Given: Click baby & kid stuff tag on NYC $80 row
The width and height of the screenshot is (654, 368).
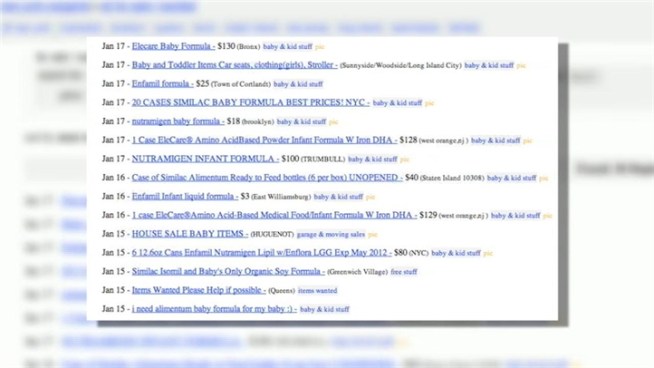Looking at the screenshot, I should click(x=456, y=253).
